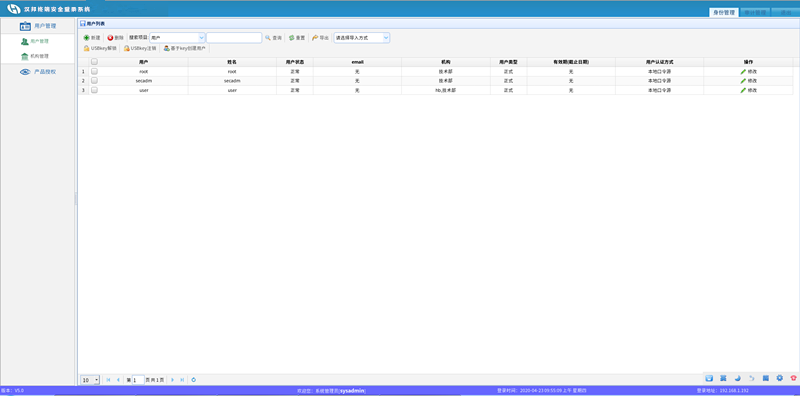
Task: Click the search keyword text field
Action: [x=234, y=38]
